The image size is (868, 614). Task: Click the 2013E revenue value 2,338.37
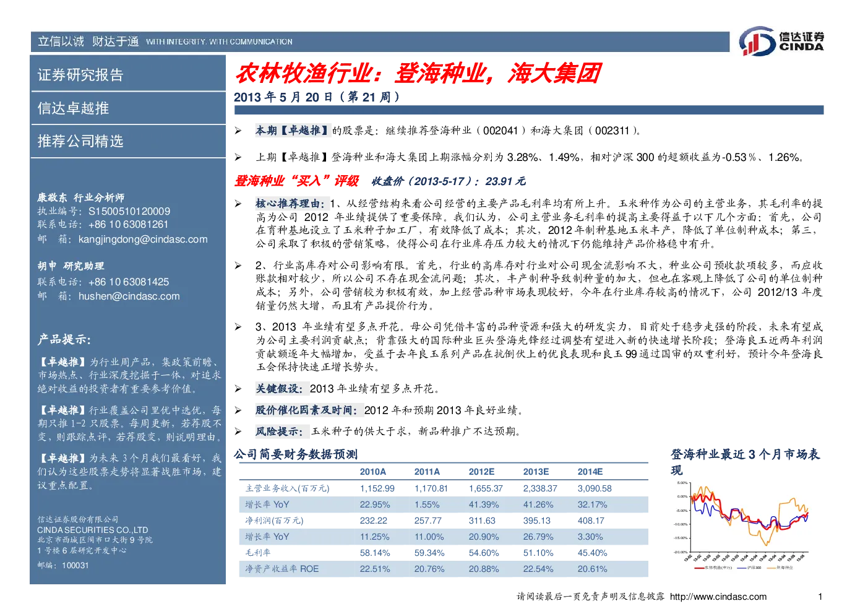[x=541, y=489]
